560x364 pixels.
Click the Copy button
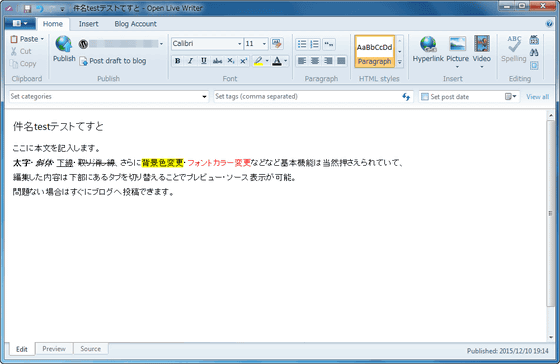click(23, 64)
